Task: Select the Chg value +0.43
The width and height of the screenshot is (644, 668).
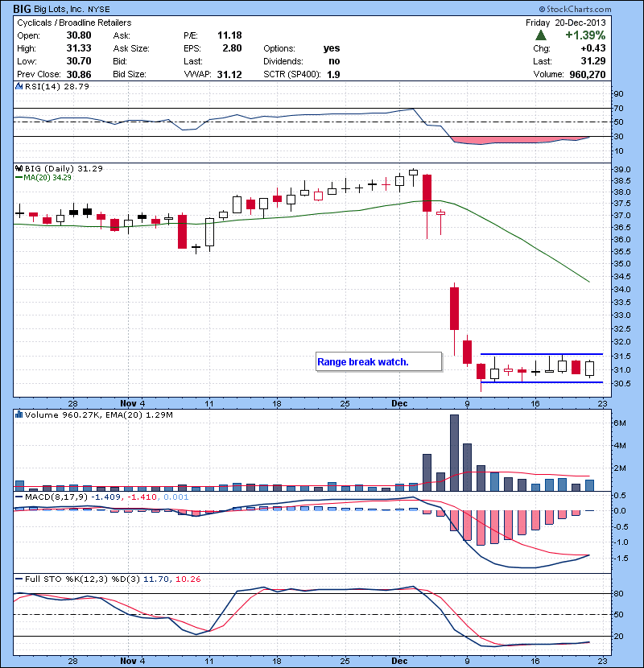Action: tap(592, 48)
